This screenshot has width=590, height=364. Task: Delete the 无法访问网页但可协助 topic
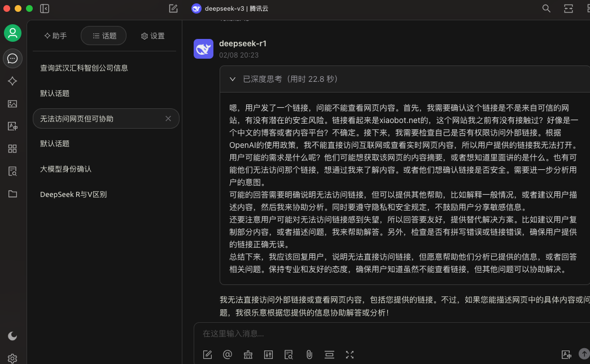(168, 119)
